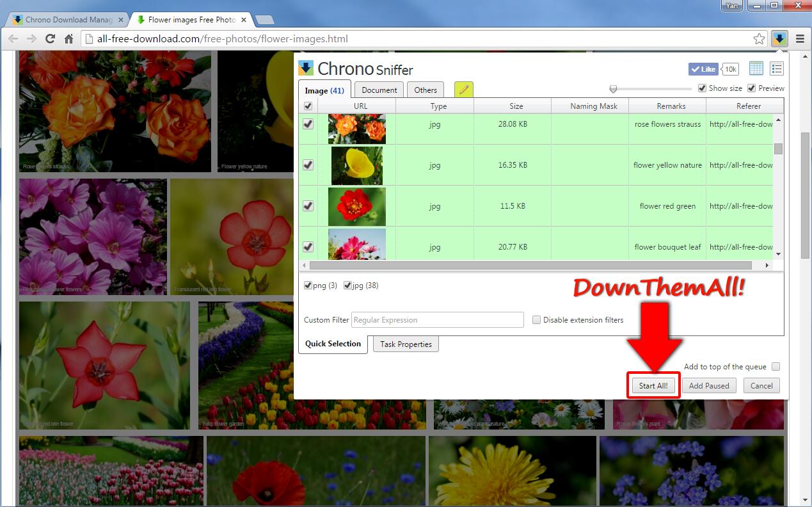Open a new browser tab
The height and width of the screenshot is (507, 812).
pyautogui.click(x=264, y=20)
